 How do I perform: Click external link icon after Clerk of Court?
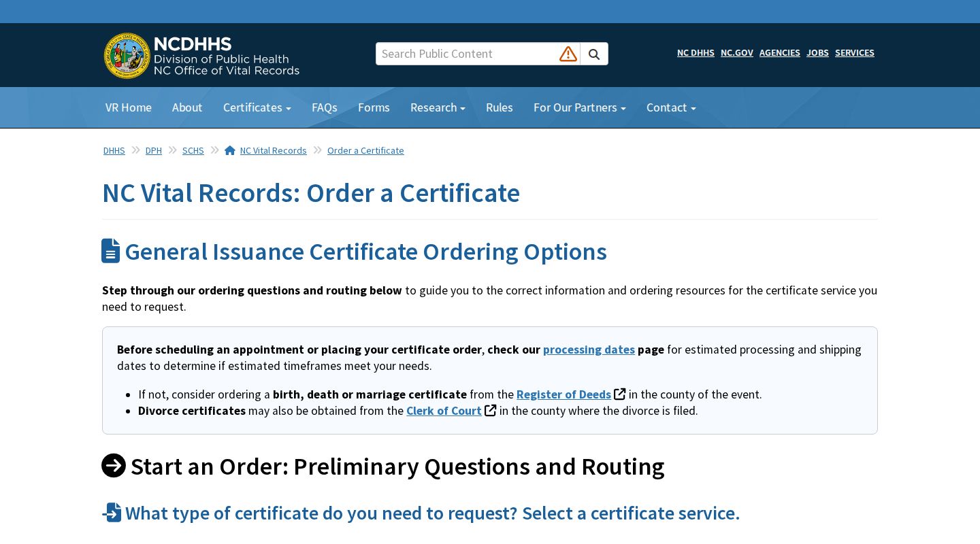490,410
